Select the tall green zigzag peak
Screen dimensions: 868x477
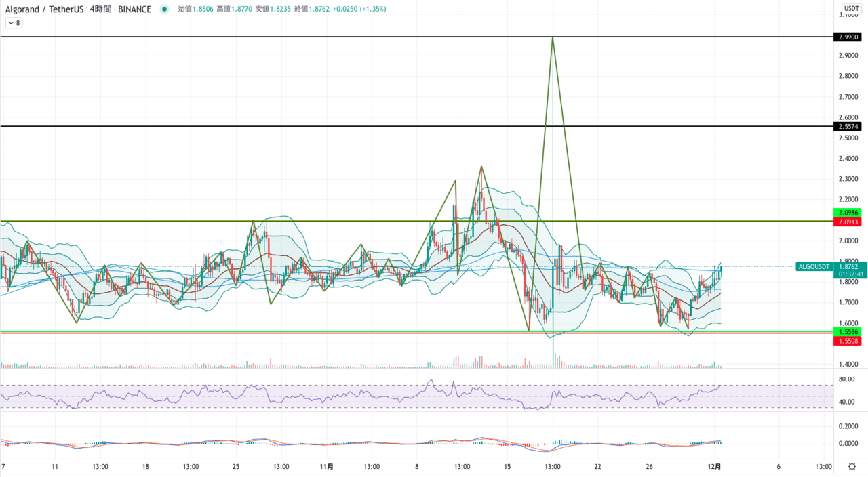pos(553,38)
